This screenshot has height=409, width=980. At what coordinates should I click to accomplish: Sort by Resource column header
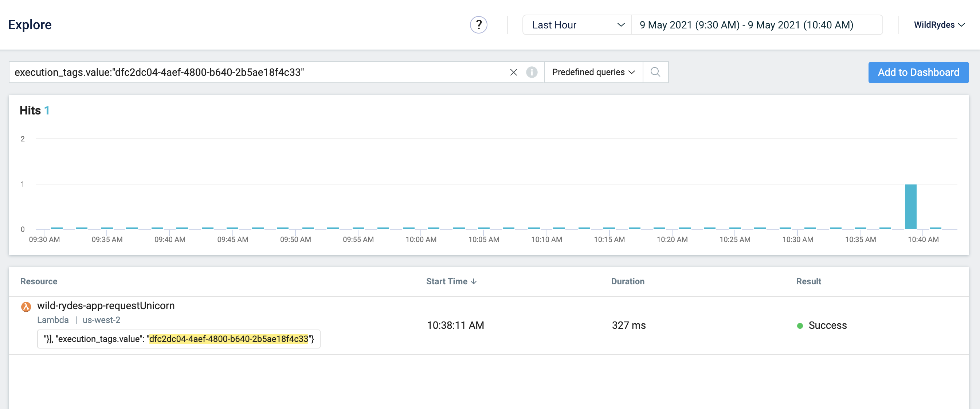(x=39, y=281)
